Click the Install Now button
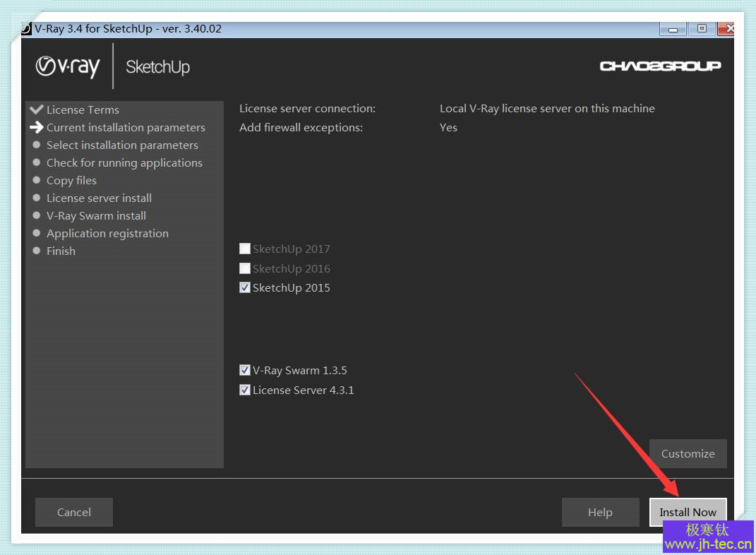756x555 pixels. click(688, 512)
